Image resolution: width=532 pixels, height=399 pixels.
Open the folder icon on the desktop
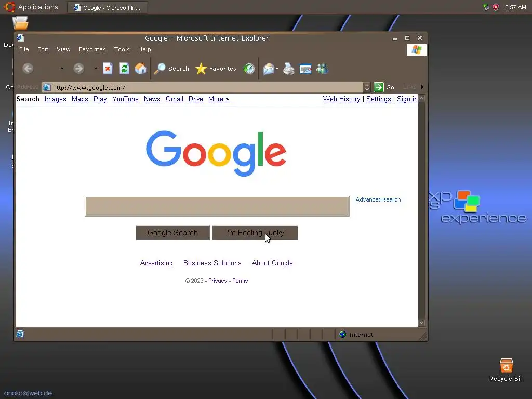point(20,23)
